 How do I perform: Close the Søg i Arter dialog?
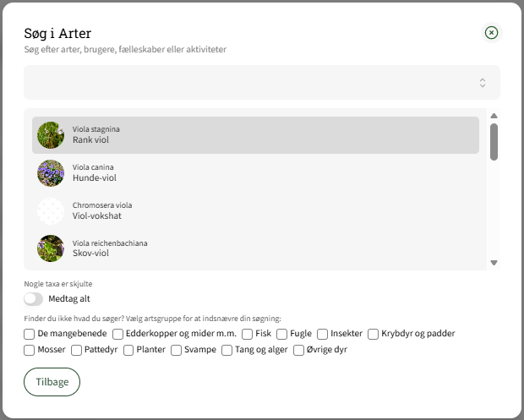coord(492,33)
